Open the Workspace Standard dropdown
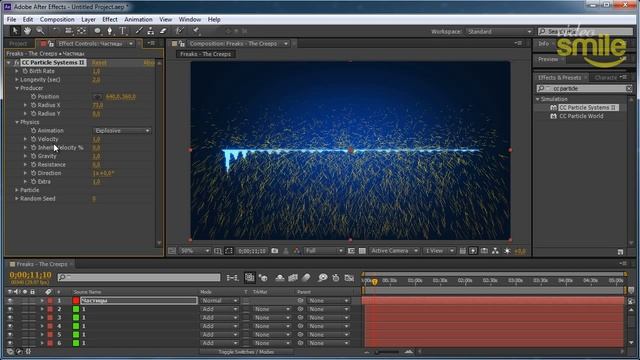 coord(499,31)
